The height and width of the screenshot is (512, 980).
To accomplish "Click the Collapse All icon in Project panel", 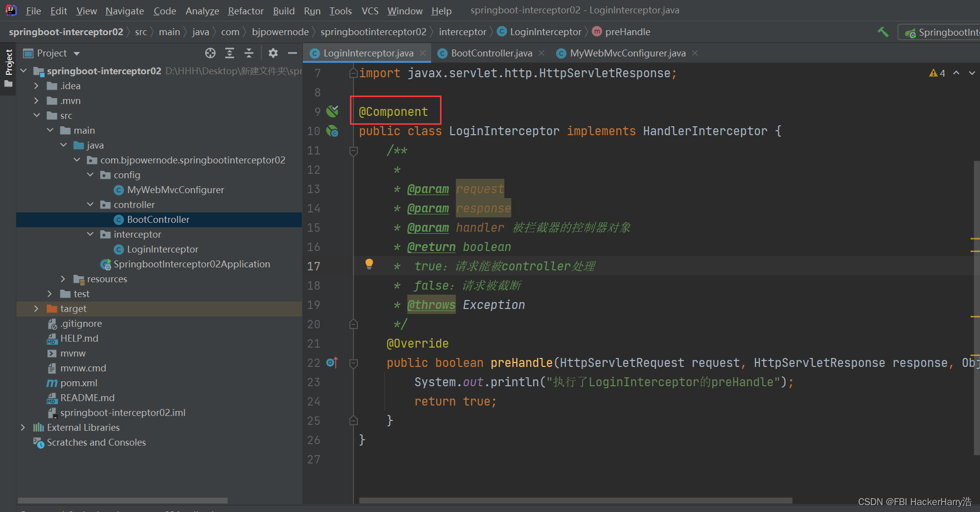I will (x=249, y=53).
